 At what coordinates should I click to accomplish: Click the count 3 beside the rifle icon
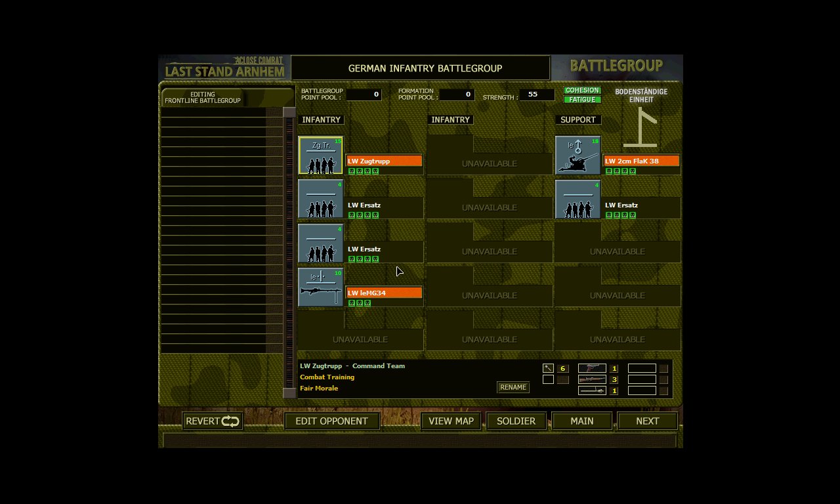(614, 380)
